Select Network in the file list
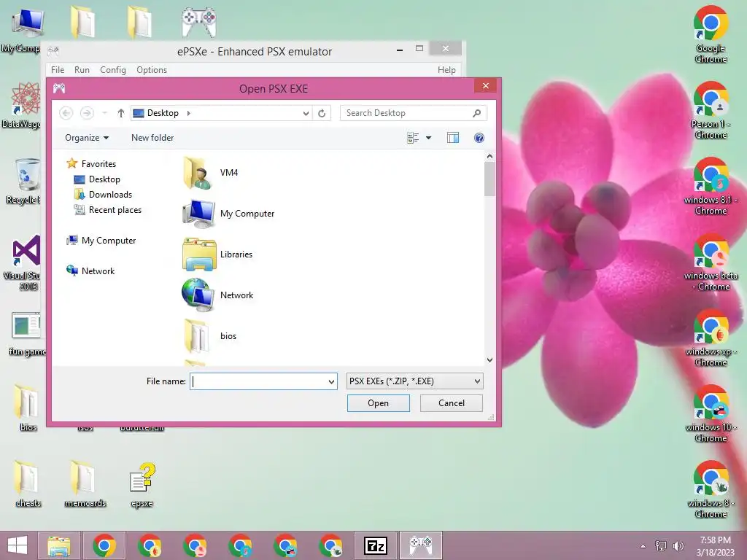Image resolution: width=747 pixels, height=560 pixels. pyautogui.click(x=217, y=295)
